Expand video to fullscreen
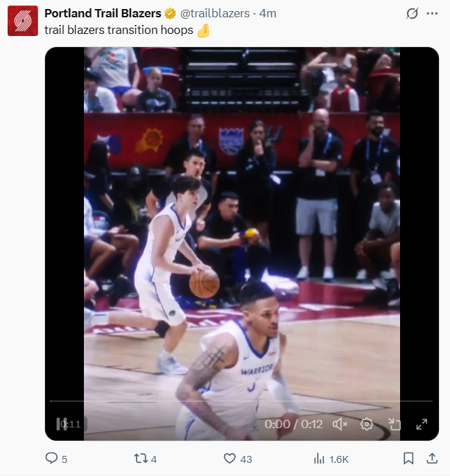The image size is (450, 476). 421,424
